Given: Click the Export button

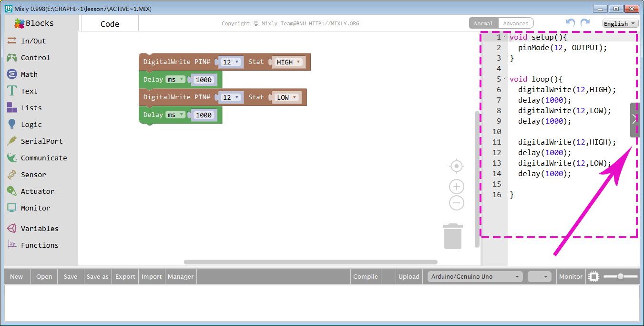Looking at the screenshot, I should coord(125,277).
